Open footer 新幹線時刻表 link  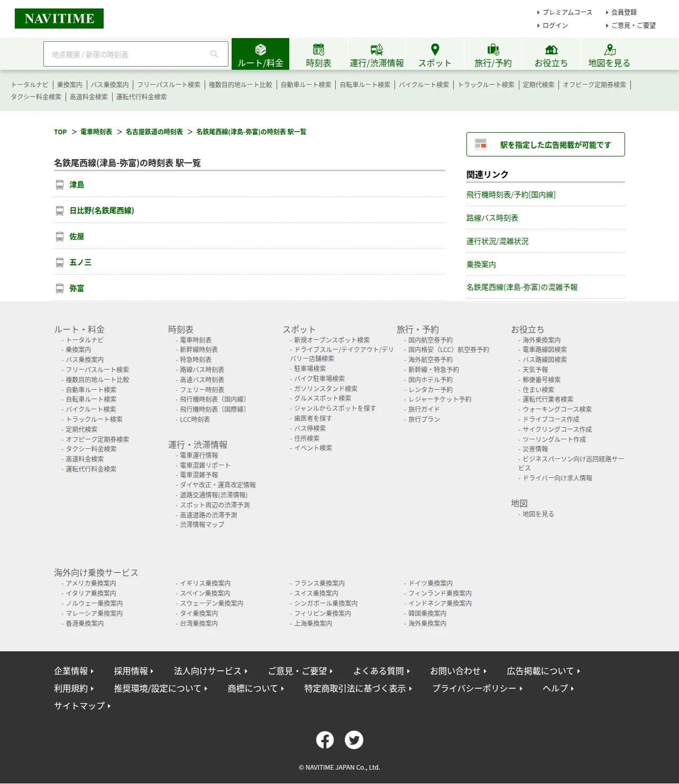point(199,349)
